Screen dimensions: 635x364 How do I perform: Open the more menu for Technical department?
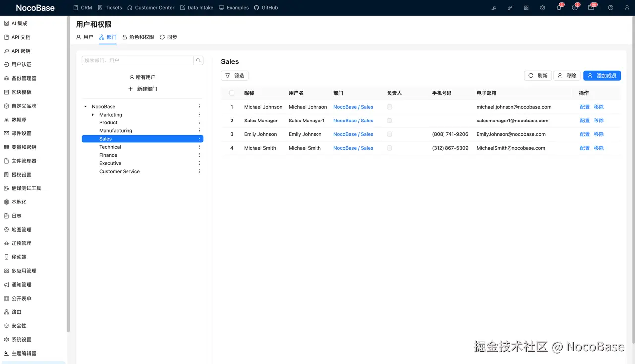(200, 147)
